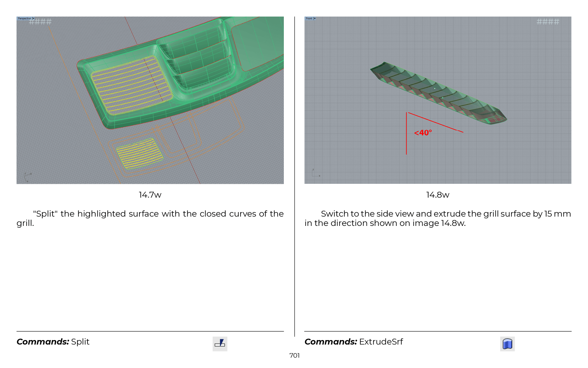Click the "Commands: Split" text
Screen dimensions: 588x368
point(53,342)
